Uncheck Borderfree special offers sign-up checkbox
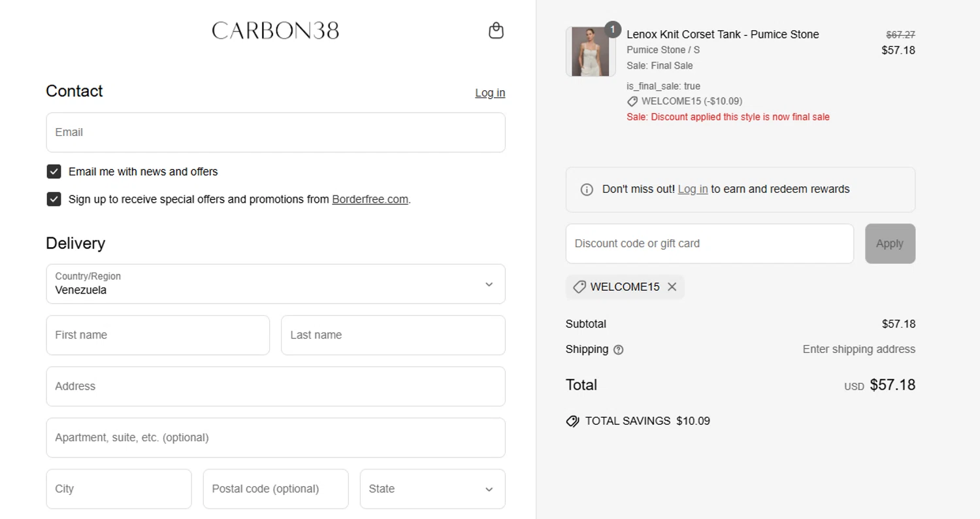 pos(54,199)
